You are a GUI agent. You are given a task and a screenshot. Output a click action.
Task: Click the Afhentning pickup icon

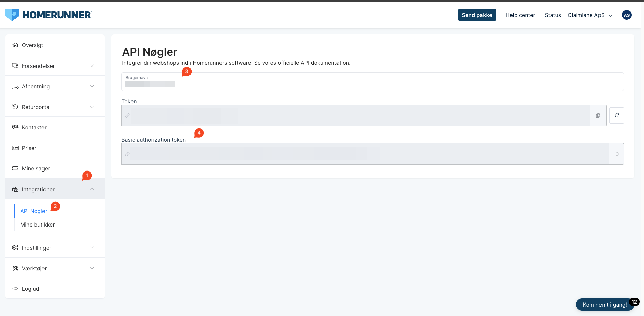(15, 86)
